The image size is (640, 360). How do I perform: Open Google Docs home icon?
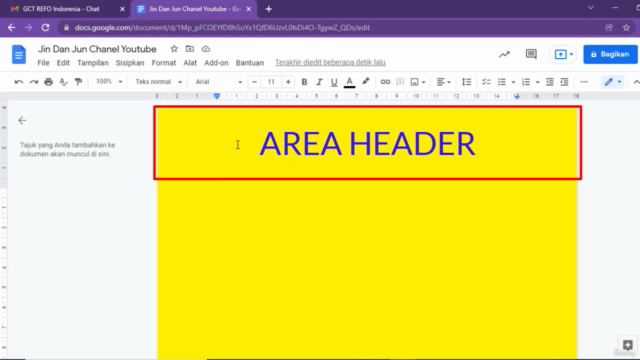tap(19, 54)
